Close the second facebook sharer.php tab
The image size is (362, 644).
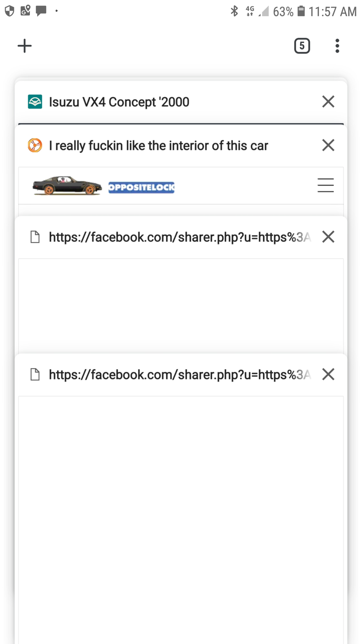point(328,374)
